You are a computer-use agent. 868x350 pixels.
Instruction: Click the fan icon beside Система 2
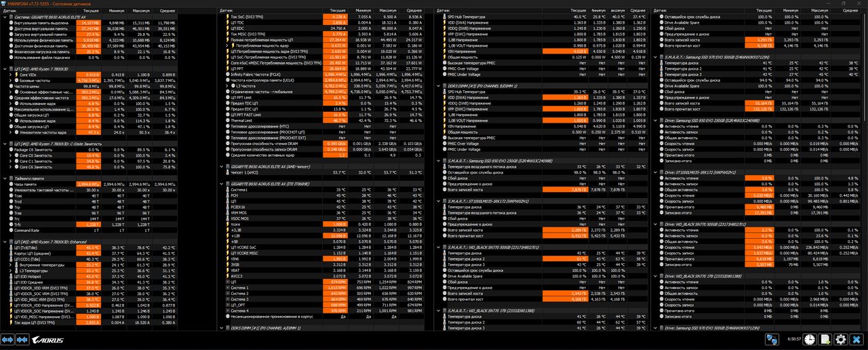[x=227, y=293]
